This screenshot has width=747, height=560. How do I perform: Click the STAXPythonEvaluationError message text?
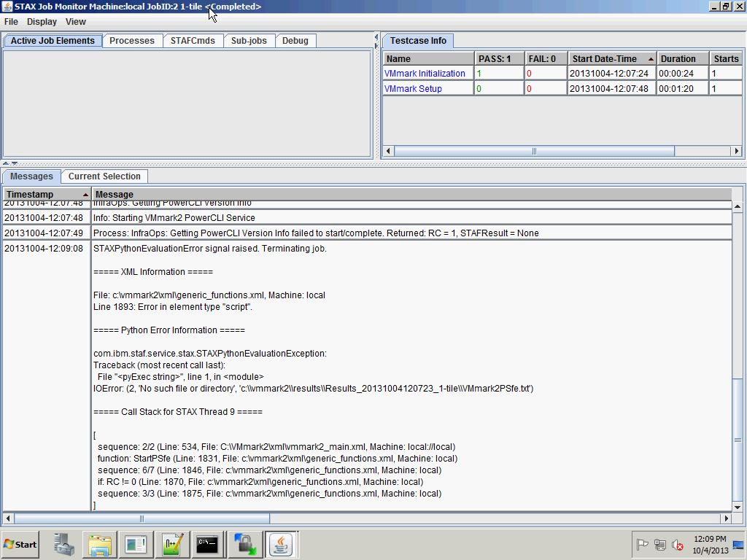point(209,249)
